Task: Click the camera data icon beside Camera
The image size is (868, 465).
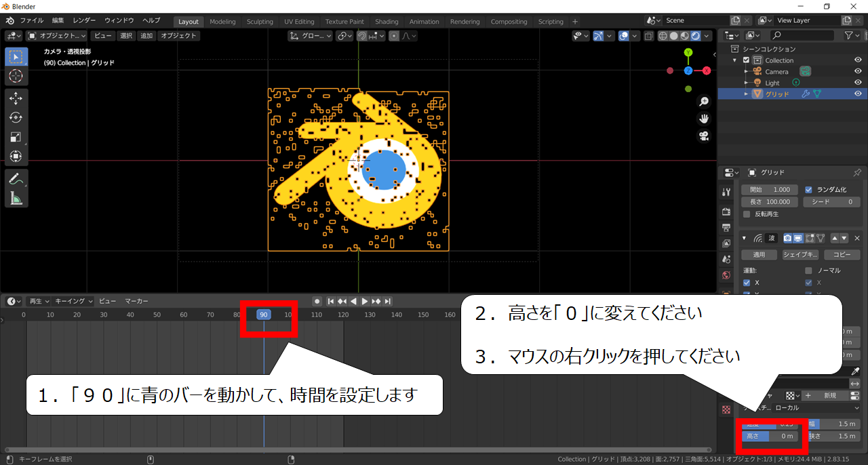Action: pos(806,71)
